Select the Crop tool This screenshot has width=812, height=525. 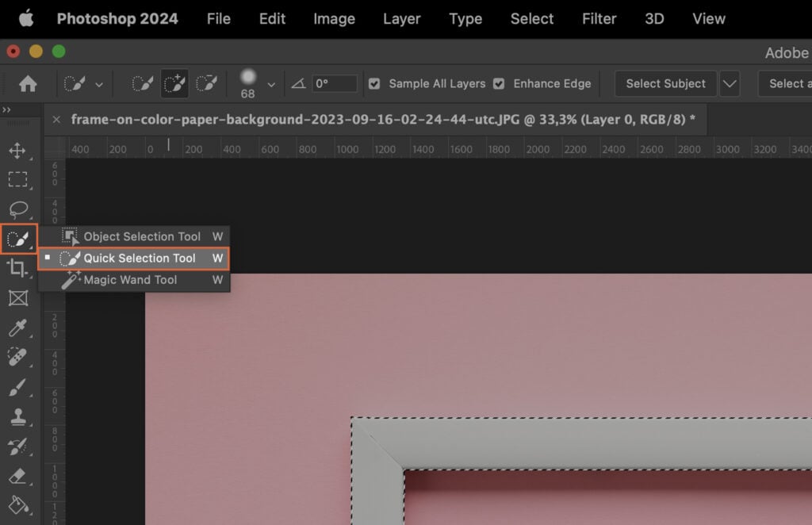(17, 269)
